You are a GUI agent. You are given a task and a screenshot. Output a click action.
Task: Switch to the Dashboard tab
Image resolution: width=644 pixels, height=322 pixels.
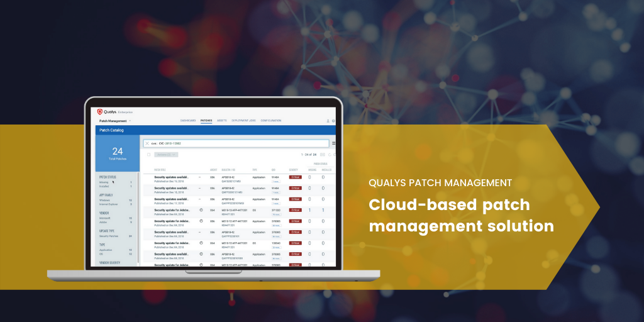pos(187,121)
